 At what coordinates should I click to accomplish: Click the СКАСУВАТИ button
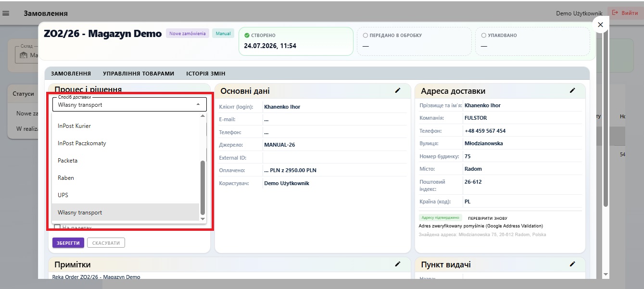pos(106,243)
